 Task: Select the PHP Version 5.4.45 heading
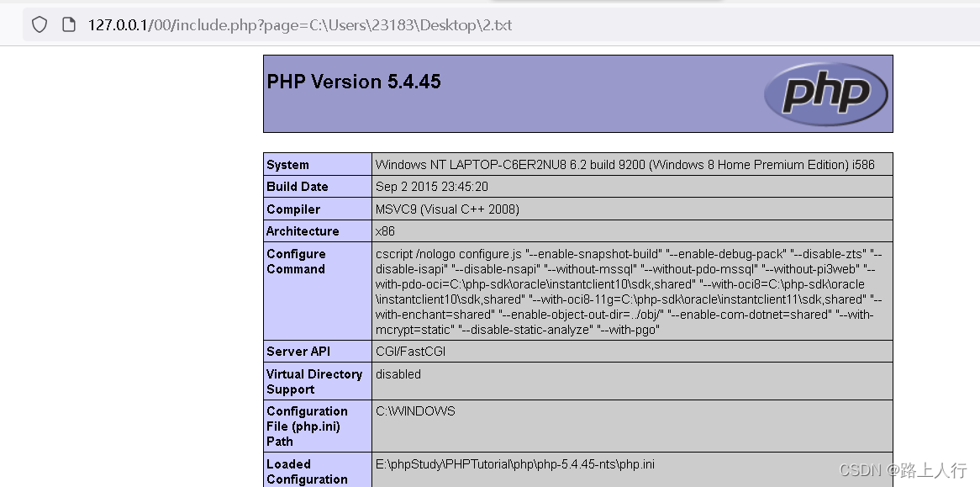pyautogui.click(x=354, y=82)
